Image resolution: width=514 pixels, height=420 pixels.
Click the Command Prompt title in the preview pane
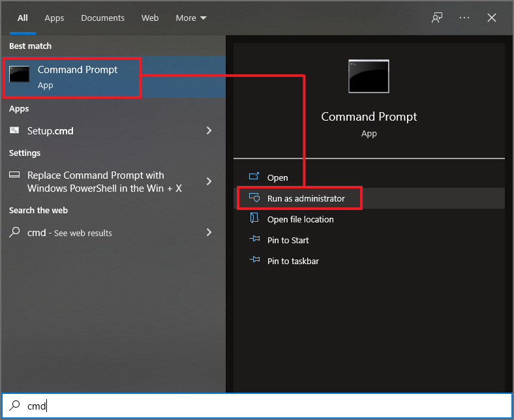tap(369, 117)
